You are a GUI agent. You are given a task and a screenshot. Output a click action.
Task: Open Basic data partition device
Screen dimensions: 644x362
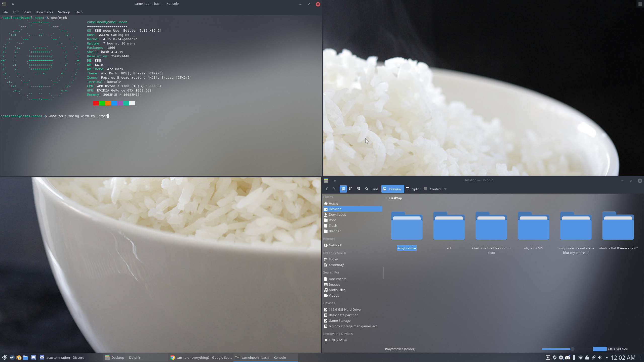tap(352, 315)
